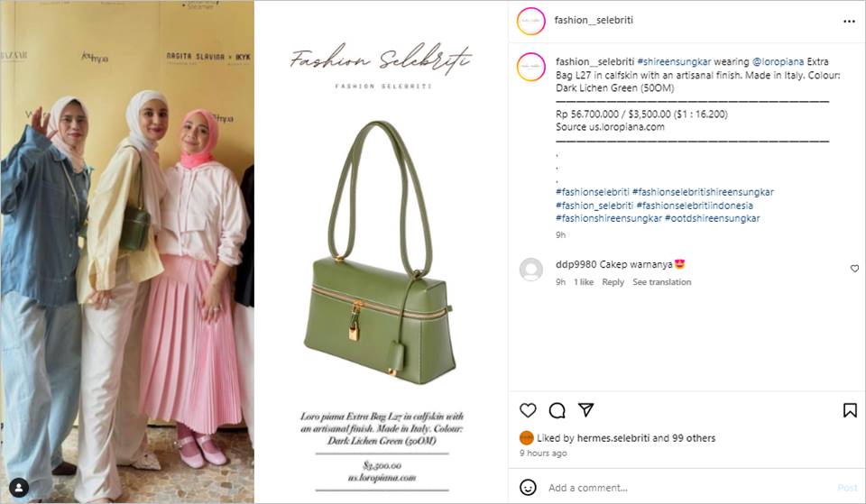The width and height of the screenshot is (866, 504).
Task: Show tagged people icon on the photo
Action: [19, 488]
